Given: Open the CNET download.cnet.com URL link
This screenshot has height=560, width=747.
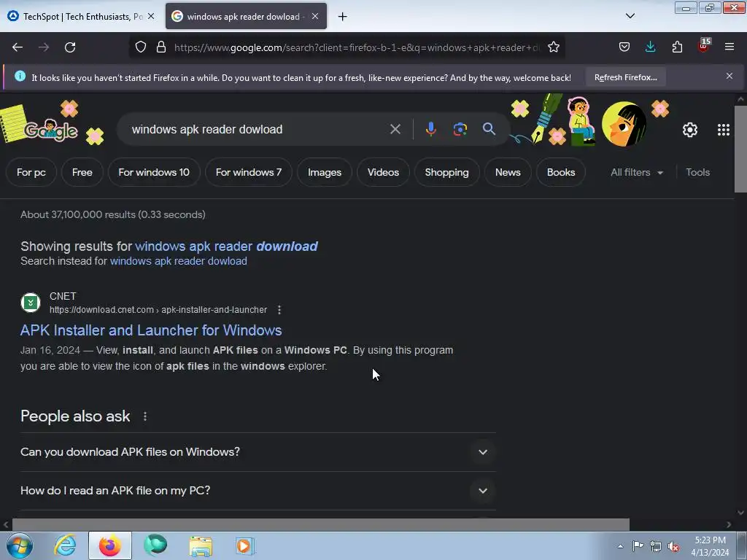Looking at the screenshot, I should point(158,309).
